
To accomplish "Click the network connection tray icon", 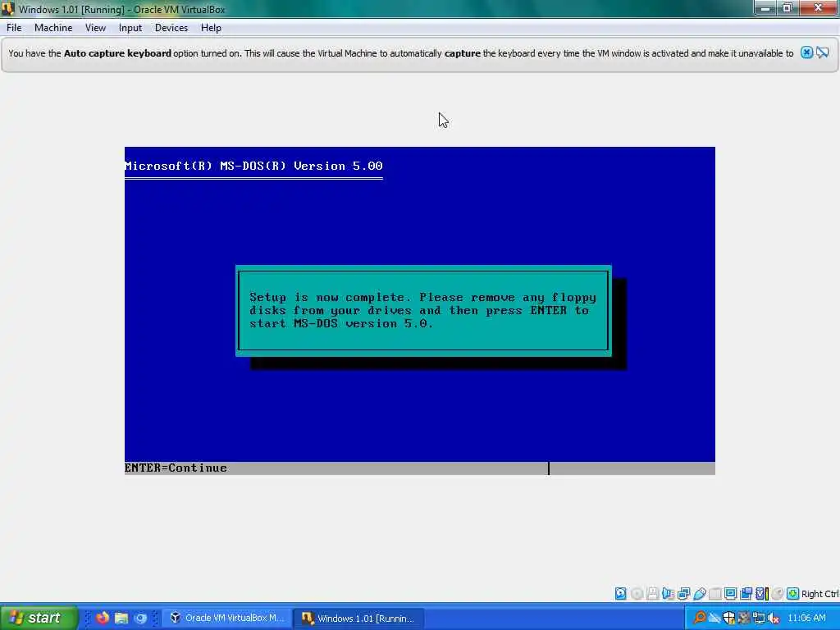I will coord(759,618).
